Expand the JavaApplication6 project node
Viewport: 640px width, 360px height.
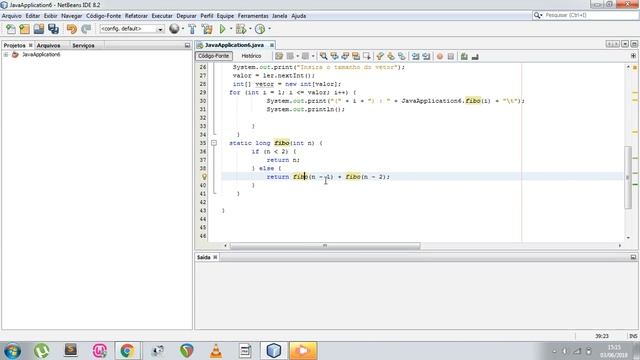click(x=6, y=54)
